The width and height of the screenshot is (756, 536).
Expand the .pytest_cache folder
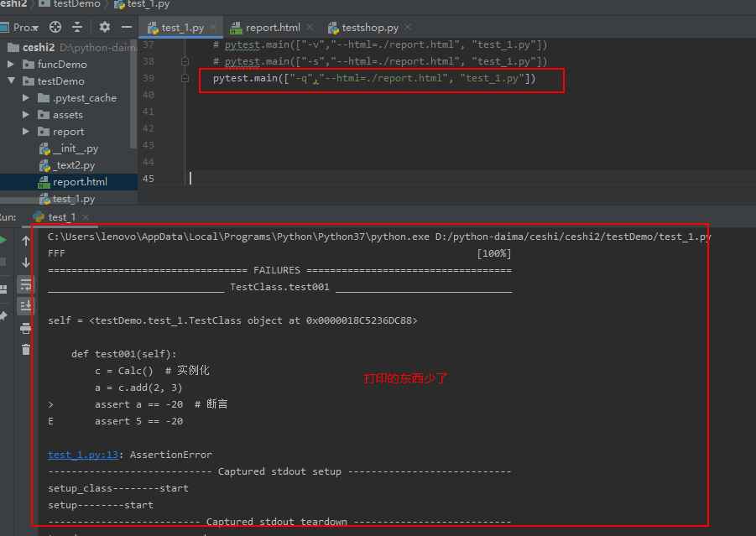[x=25, y=98]
